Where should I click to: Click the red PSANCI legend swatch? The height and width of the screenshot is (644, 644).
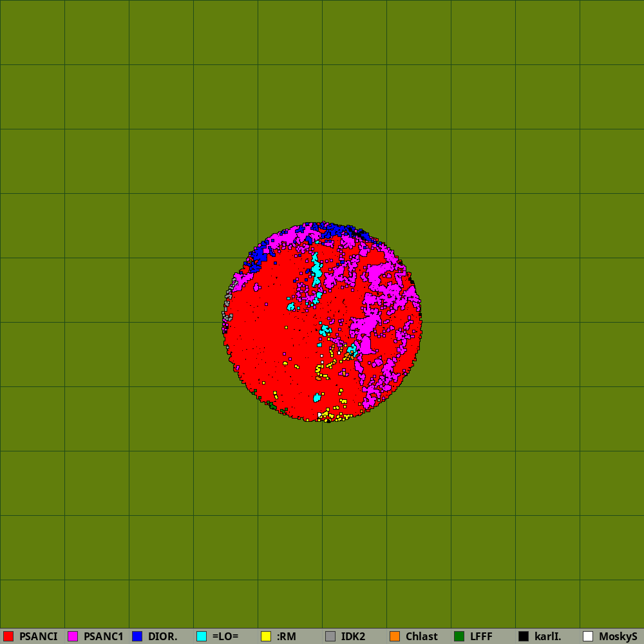click(8, 636)
